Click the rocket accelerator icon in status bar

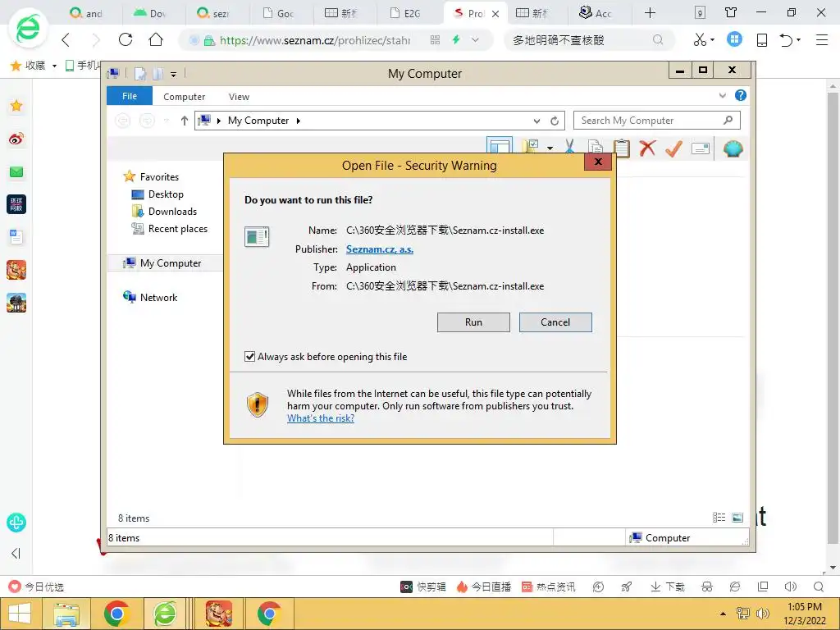click(626, 587)
